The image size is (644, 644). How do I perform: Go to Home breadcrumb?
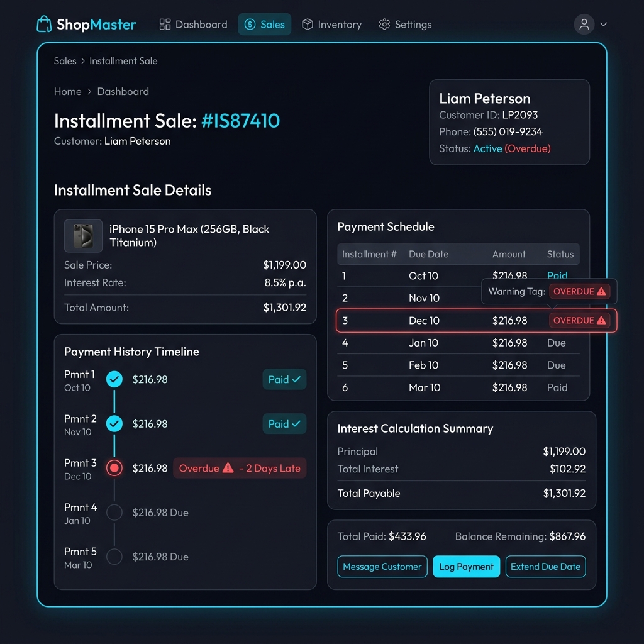click(x=67, y=91)
